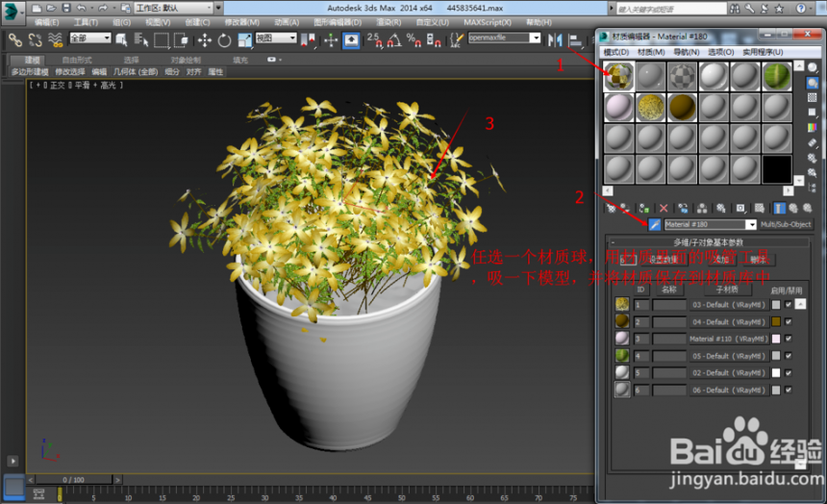Open the MAXScript(X) menu

488,22
